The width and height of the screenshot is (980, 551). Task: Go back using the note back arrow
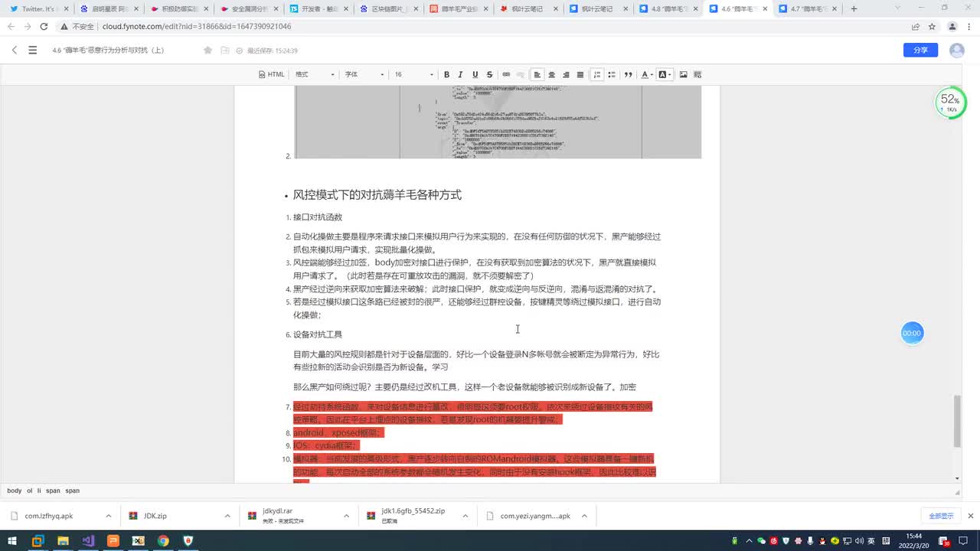click(15, 50)
